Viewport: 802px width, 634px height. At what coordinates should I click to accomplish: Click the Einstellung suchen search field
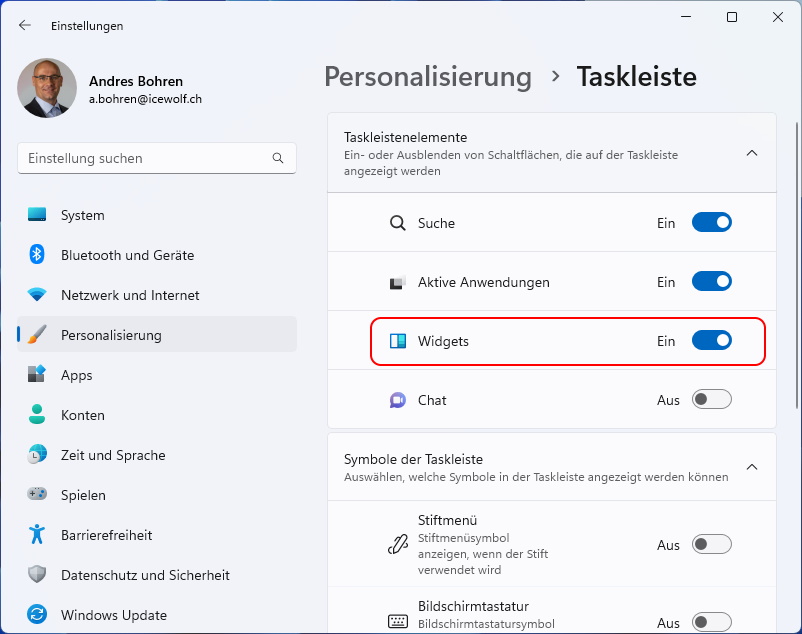(x=157, y=158)
